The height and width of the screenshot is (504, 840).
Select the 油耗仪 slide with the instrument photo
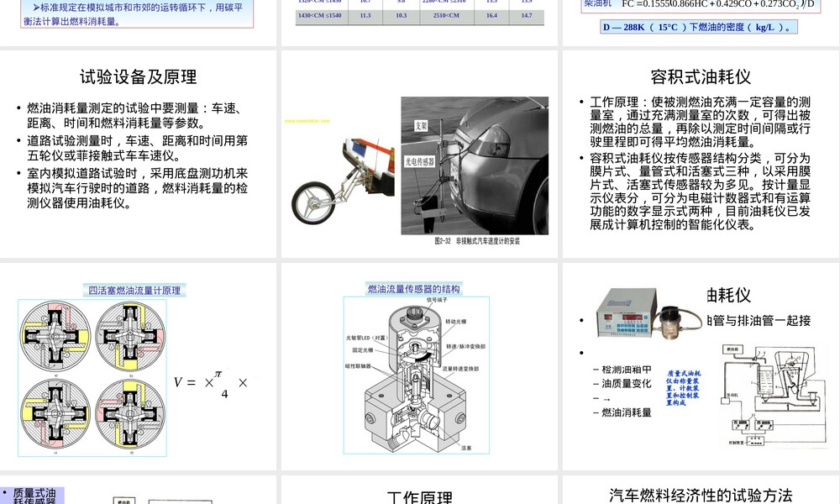(x=701, y=366)
